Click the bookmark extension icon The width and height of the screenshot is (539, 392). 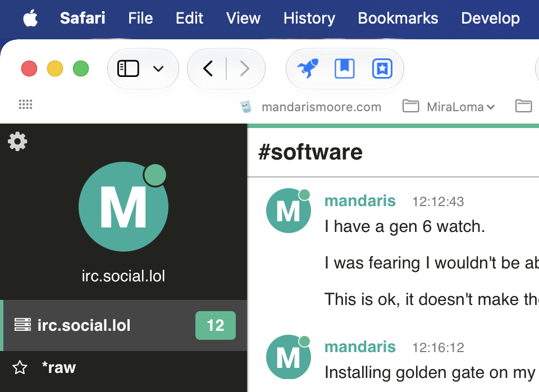345,69
